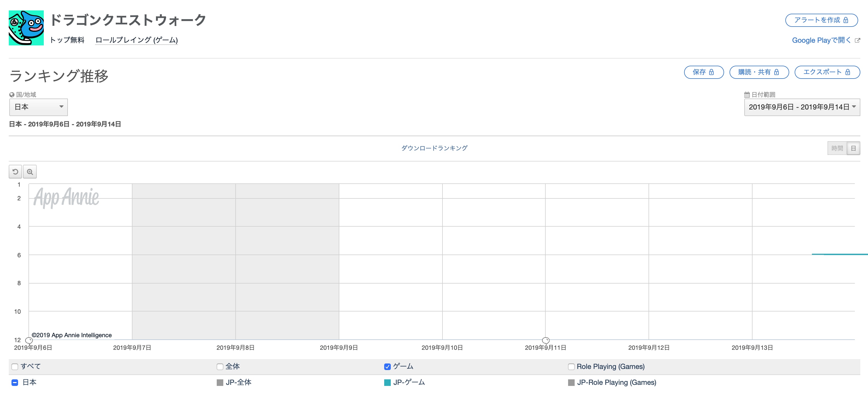Image resolution: width=868 pixels, height=410 pixels.
Task: Check the 全体 checkbox
Action: tap(220, 366)
